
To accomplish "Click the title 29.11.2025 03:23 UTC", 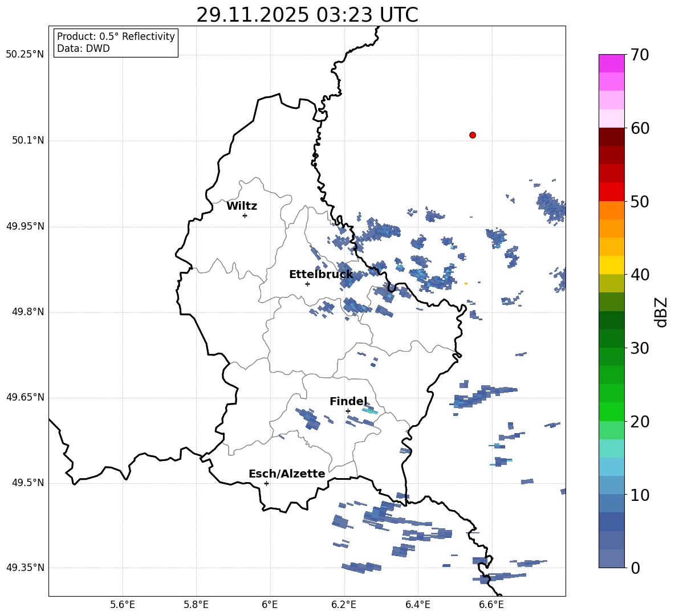I will [x=307, y=15].
